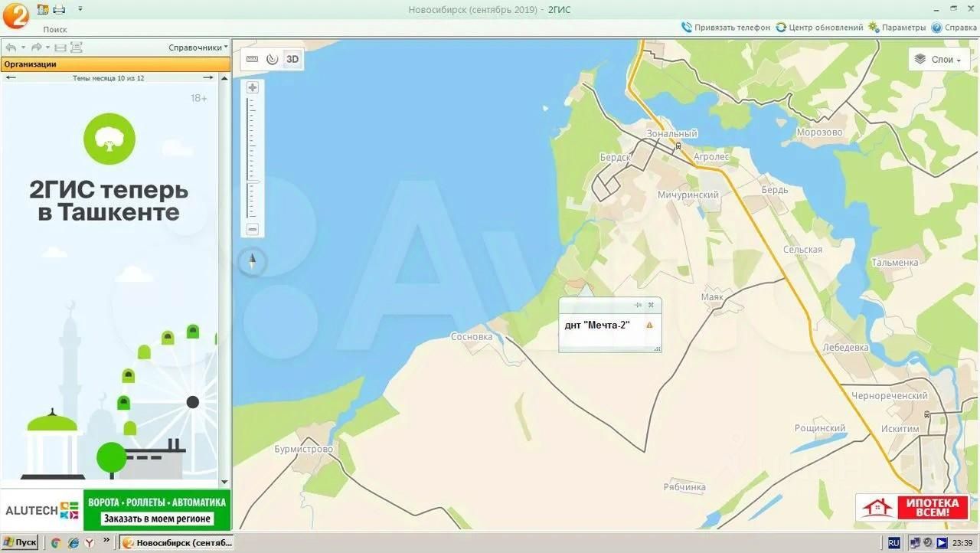Click Мичуринский label on map
The height and width of the screenshot is (553, 980).
688,195
